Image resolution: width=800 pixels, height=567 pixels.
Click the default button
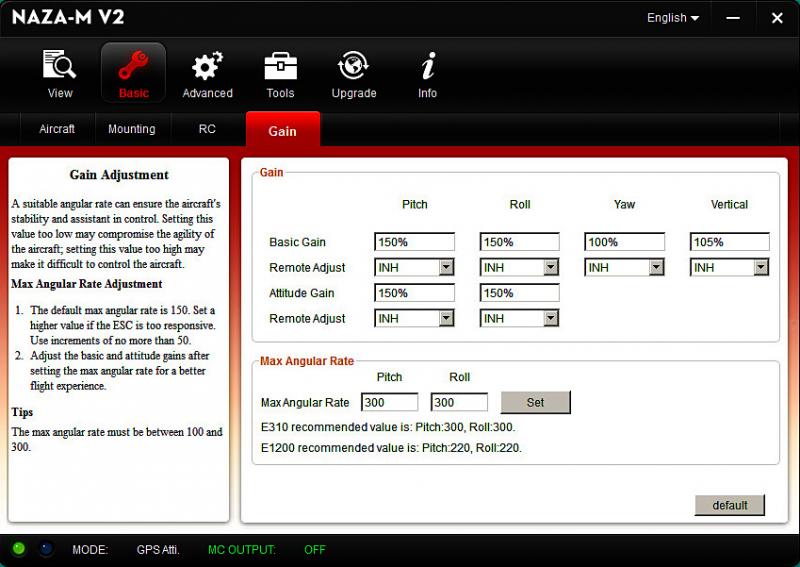tap(730, 505)
